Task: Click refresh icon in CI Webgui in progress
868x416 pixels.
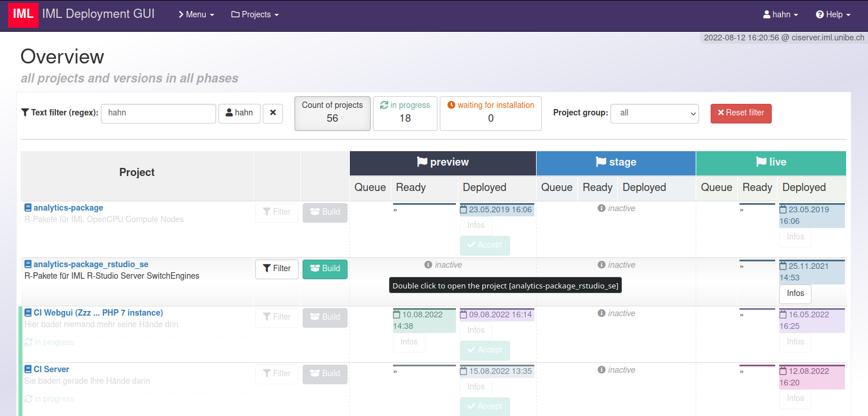Action: pos(28,342)
